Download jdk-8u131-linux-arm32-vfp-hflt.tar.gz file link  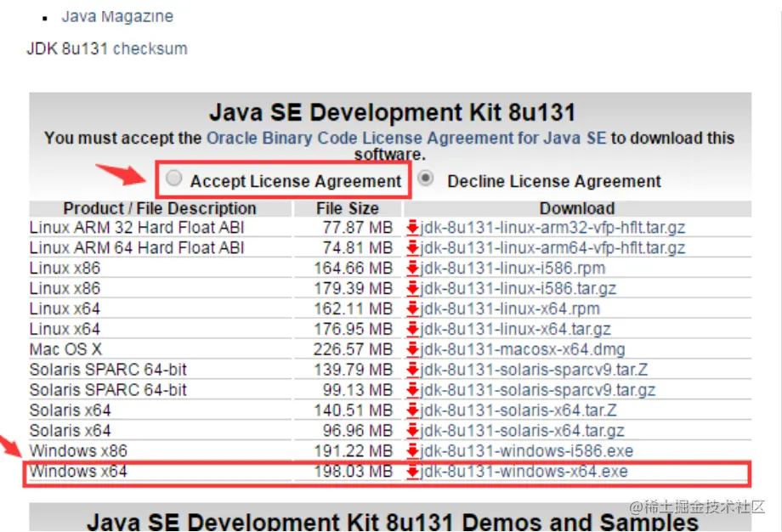click(x=552, y=228)
